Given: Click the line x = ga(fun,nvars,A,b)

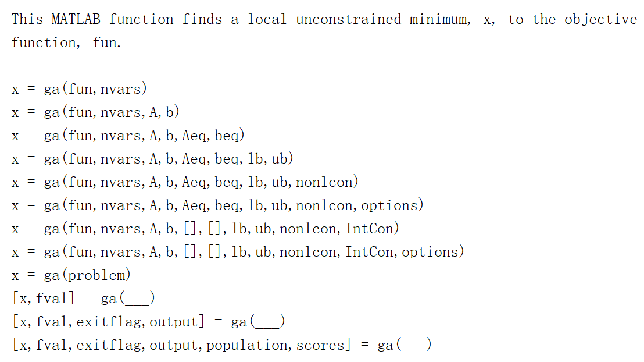Looking at the screenshot, I should click(95, 112).
